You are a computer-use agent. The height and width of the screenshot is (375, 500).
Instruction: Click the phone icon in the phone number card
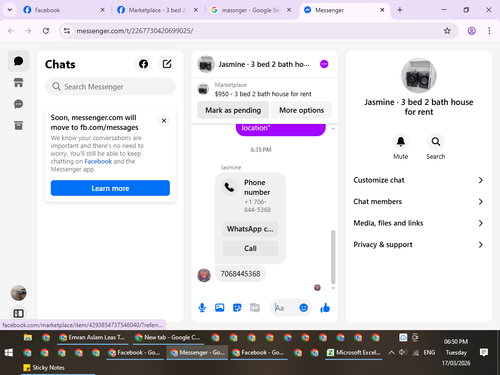(229, 187)
